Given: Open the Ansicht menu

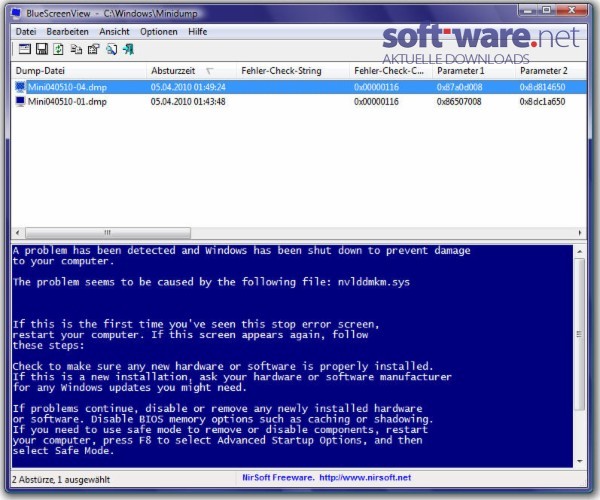Looking at the screenshot, I should point(114,32).
